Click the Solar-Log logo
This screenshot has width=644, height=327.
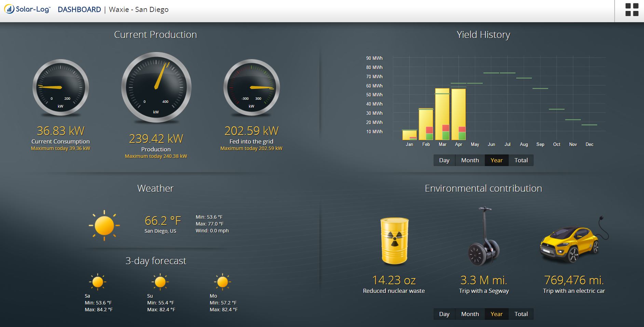coord(27,10)
